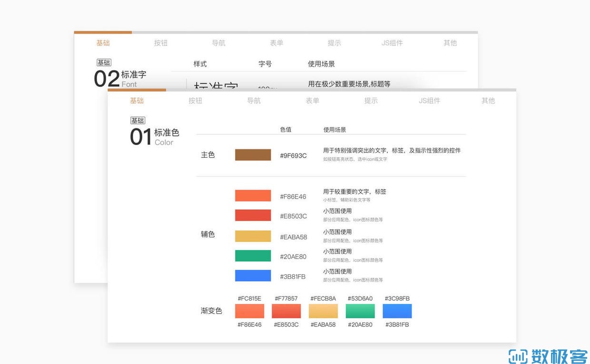Click #20AE80 label below the gradient swatch

click(x=360, y=325)
